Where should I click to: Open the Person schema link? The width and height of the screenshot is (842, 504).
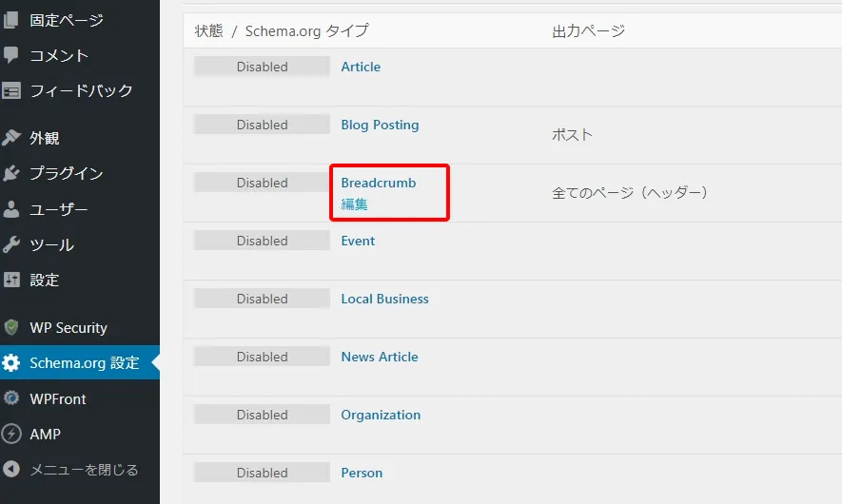(x=362, y=473)
